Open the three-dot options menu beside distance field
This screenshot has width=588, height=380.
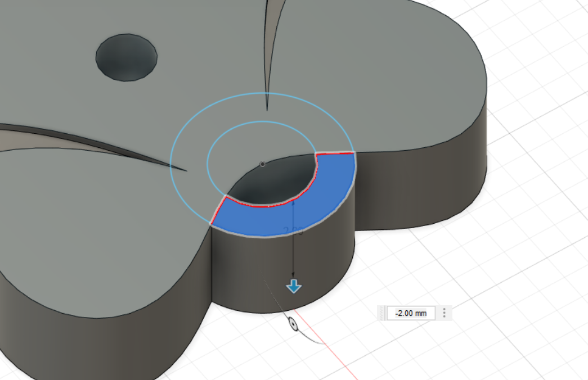pos(444,313)
